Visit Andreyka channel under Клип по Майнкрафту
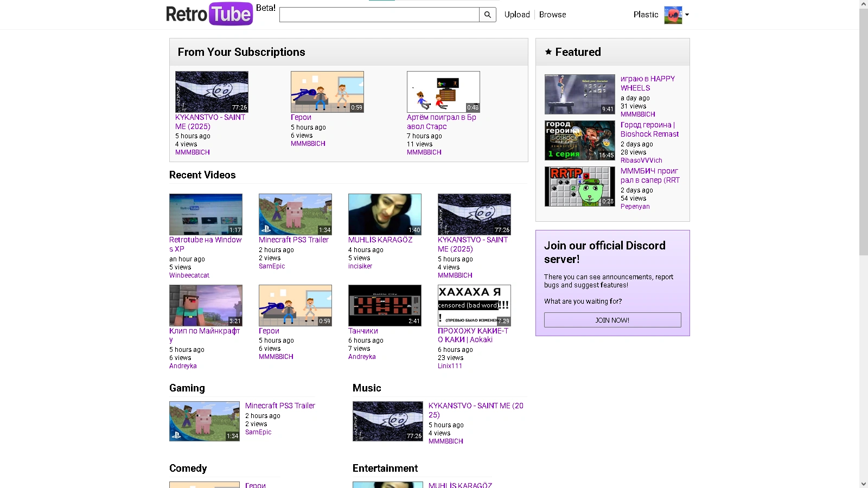The height and width of the screenshot is (488, 868). pos(183,366)
